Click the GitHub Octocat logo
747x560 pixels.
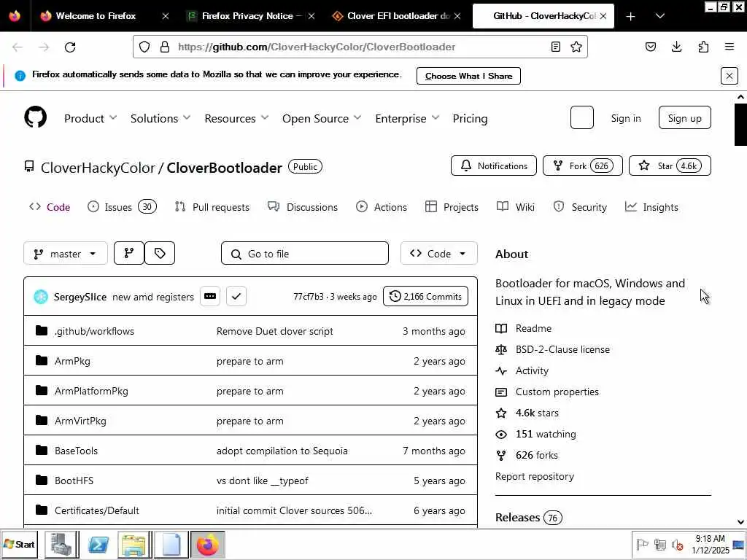[x=35, y=117]
